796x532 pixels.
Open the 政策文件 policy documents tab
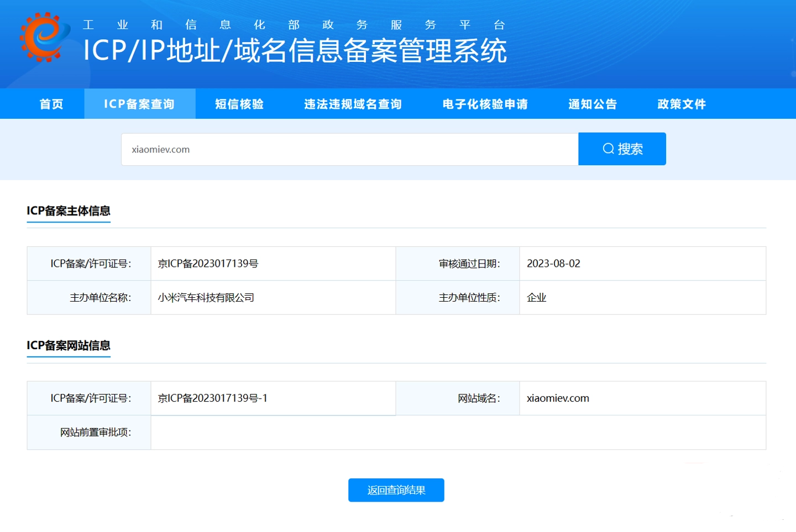681,104
